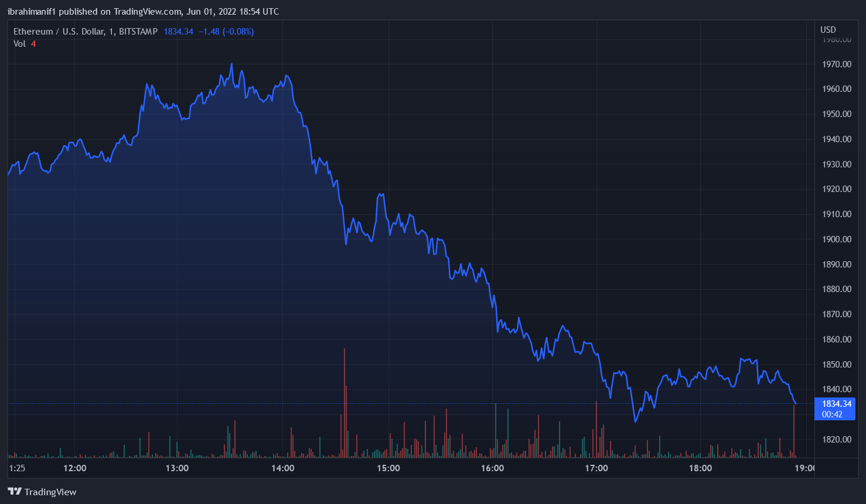Click the 00:42 bar countdown timer
866x504 pixels.
[x=832, y=414]
